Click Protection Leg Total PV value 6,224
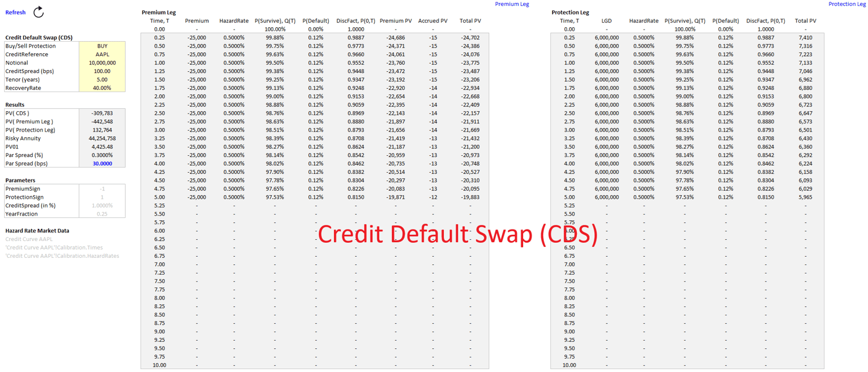This screenshot has height=372, width=868. (x=806, y=164)
